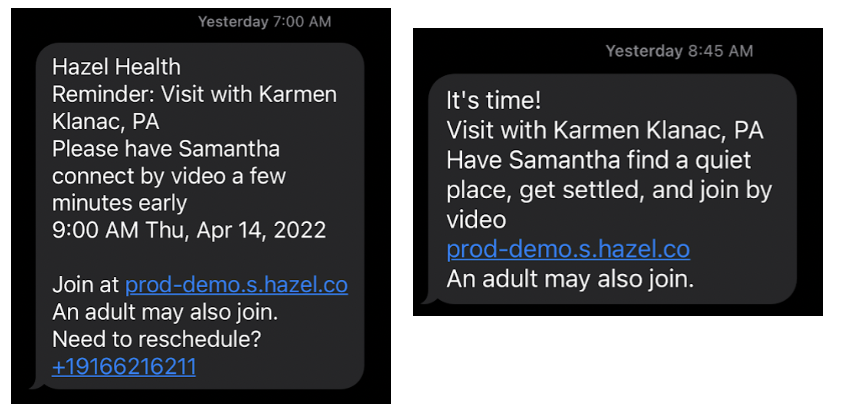Viewport: 844px width, 420px height.
Task: Click "place, get settled, and join by" line
Action: click(x=609, y=189)
